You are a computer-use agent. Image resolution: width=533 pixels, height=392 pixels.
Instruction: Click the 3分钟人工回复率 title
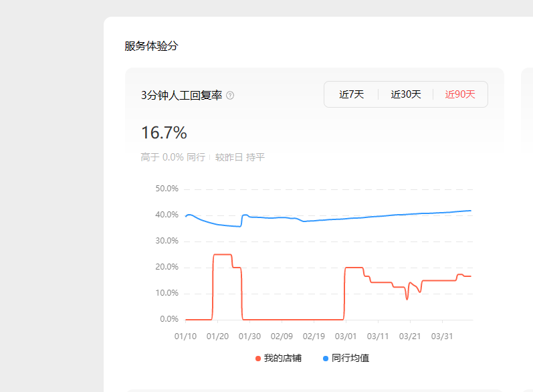point(181,95)
